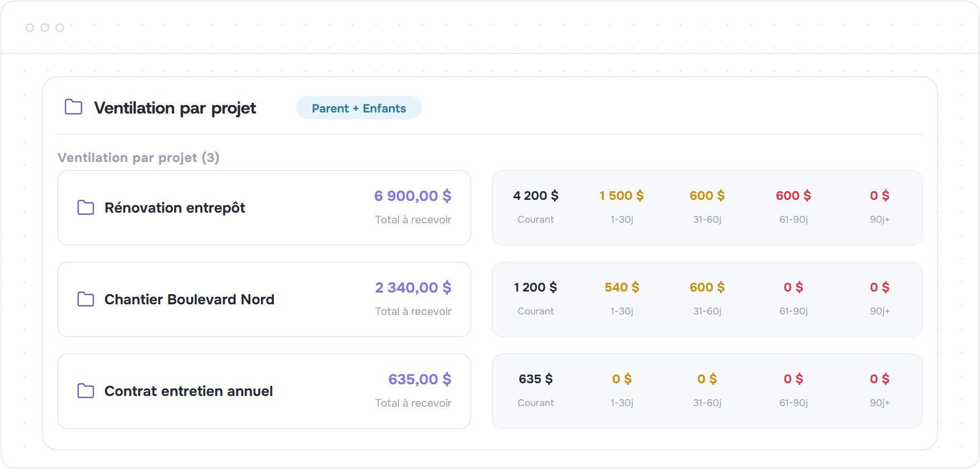Click the folder icon beside Ventilation par projet title
The height and width of the screenshot is (469, 980).
[73, 107]
